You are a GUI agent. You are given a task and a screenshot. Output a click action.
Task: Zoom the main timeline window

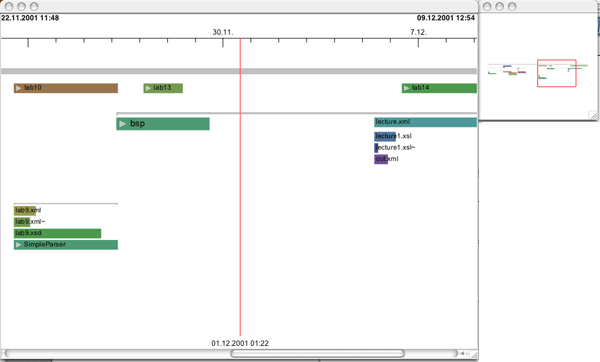tap(34, 7)
